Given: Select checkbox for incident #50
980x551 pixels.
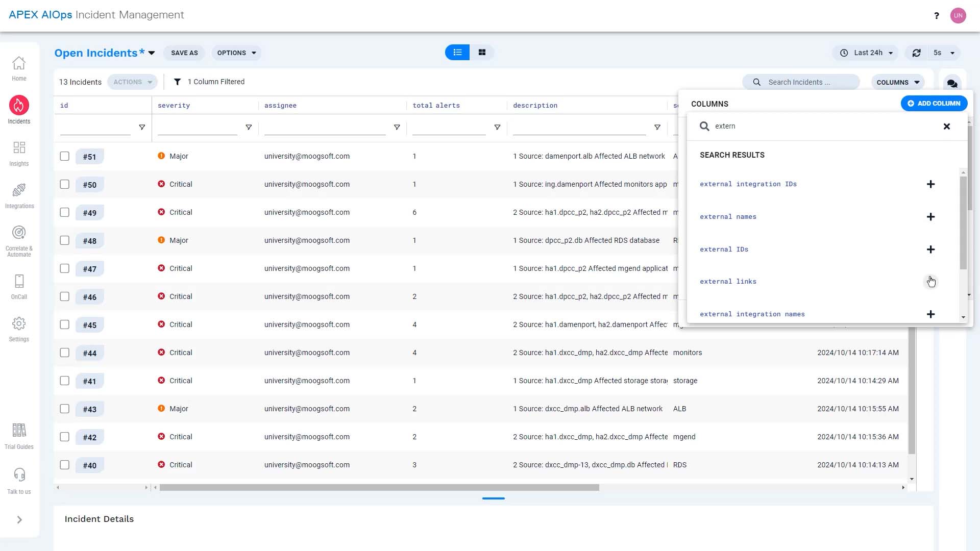Looking at the screenshot, I should pos(64,184).
